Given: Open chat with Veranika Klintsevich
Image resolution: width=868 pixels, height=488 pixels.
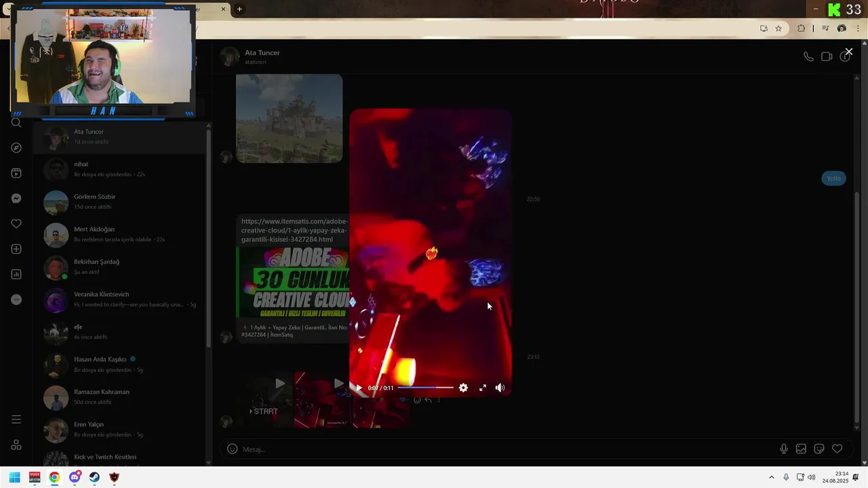Looking at the screenshot, I should (121, 300).
